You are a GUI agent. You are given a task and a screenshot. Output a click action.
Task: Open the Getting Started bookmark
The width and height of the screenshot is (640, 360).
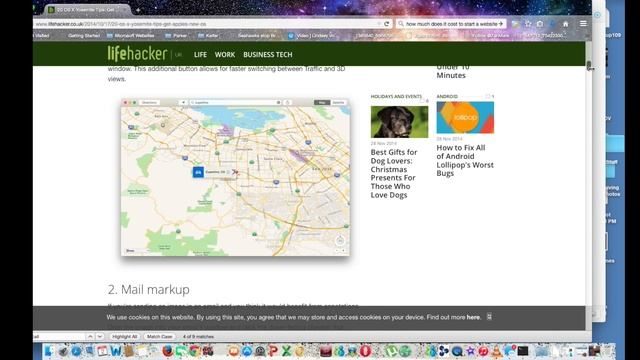tap(84, 36)
